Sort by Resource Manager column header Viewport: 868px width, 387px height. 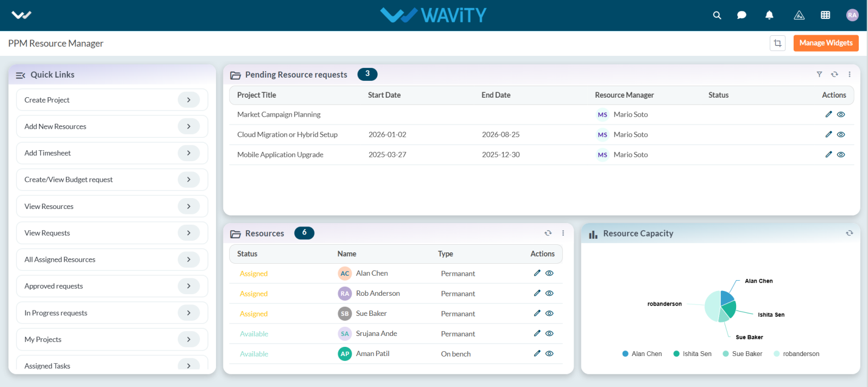624,95
